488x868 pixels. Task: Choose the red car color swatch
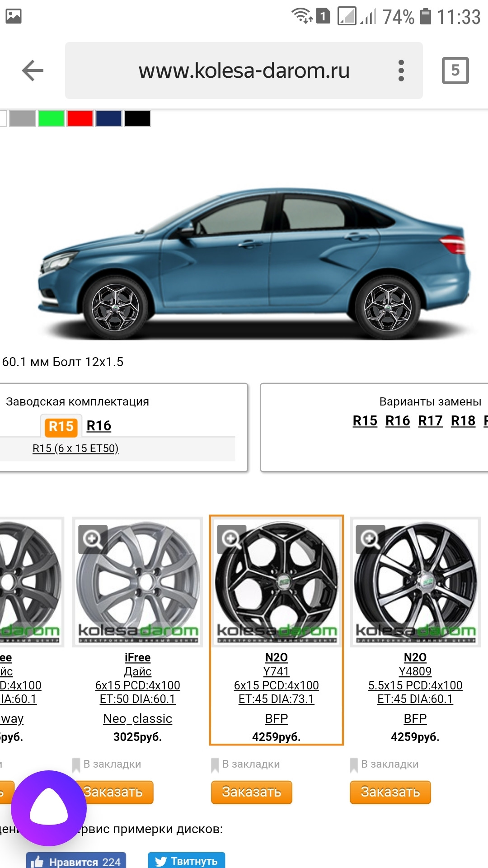(80, 118)
